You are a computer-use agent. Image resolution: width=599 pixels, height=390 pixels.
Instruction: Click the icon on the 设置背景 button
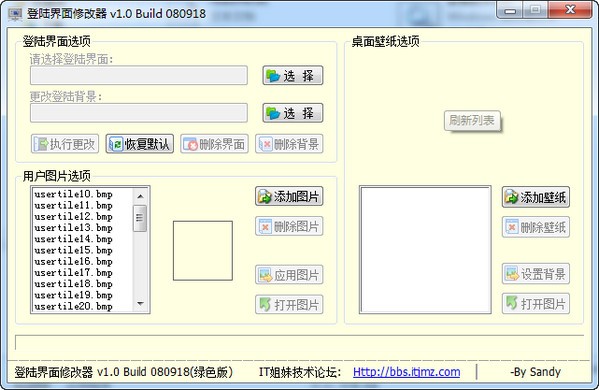(x=512, y=274)
